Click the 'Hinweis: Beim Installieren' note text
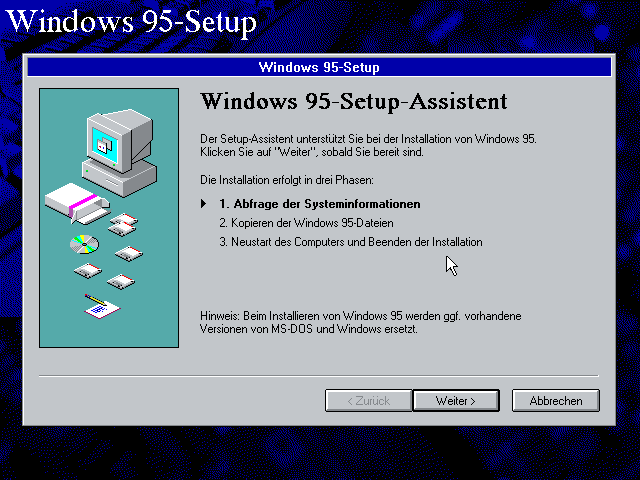 click(360, 322)
